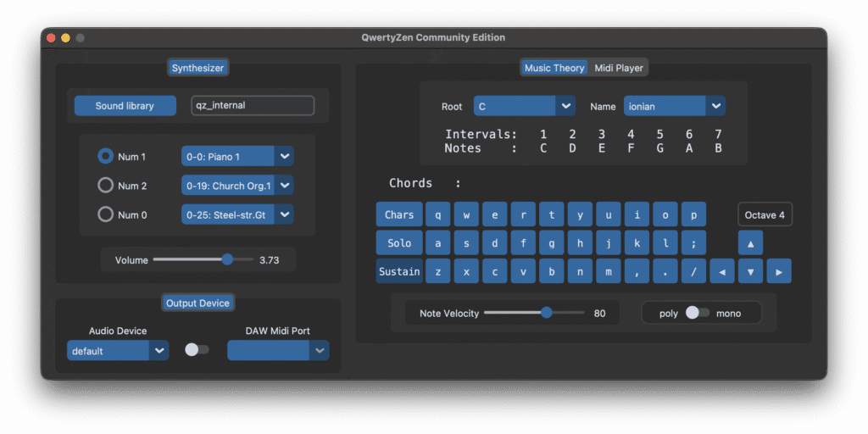Play the 'u' keyboard key
The image size is (868, 434).
click(x=609, y=214)
